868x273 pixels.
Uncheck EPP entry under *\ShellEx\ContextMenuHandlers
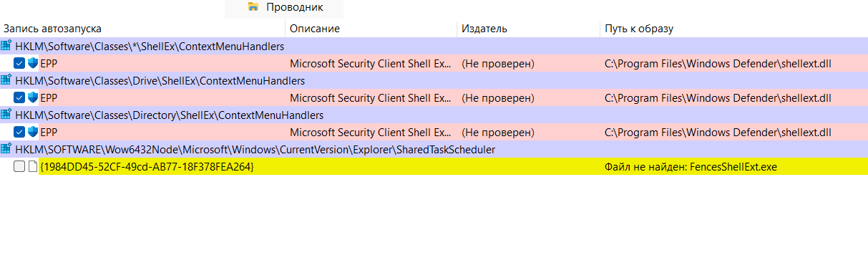[x=19, y=63]
